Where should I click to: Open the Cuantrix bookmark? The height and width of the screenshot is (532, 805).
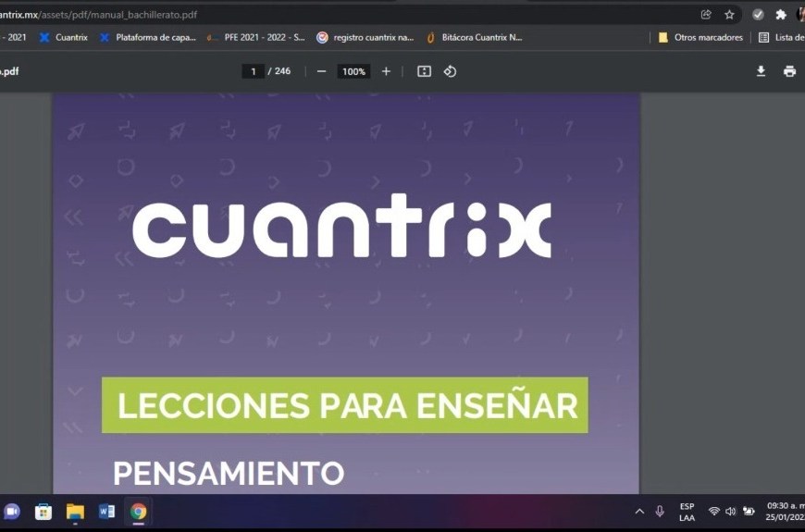[x=64, y=38]
